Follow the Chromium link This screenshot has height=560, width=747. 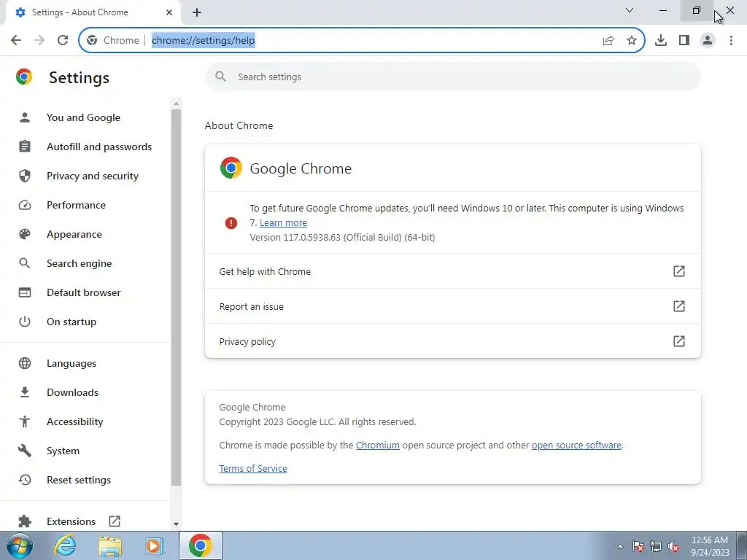click(x=377, y=446)
